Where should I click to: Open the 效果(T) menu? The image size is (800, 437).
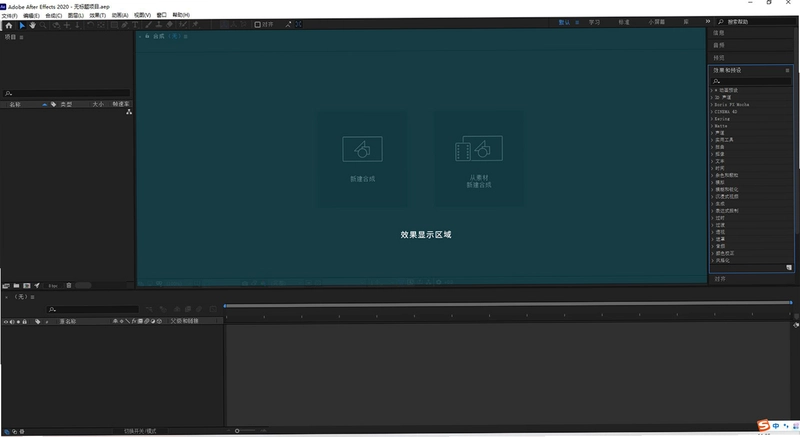pyautogui.click(x=97, y=15)
